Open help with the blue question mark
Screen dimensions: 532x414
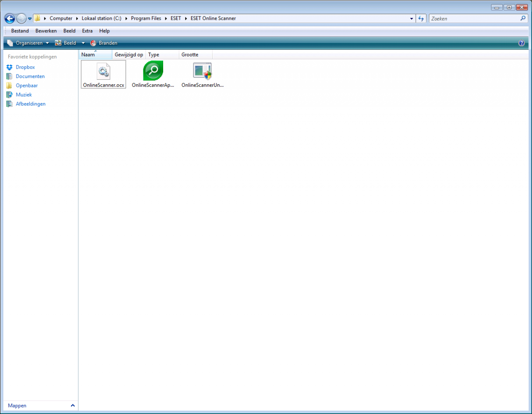(x=521, y=43)
